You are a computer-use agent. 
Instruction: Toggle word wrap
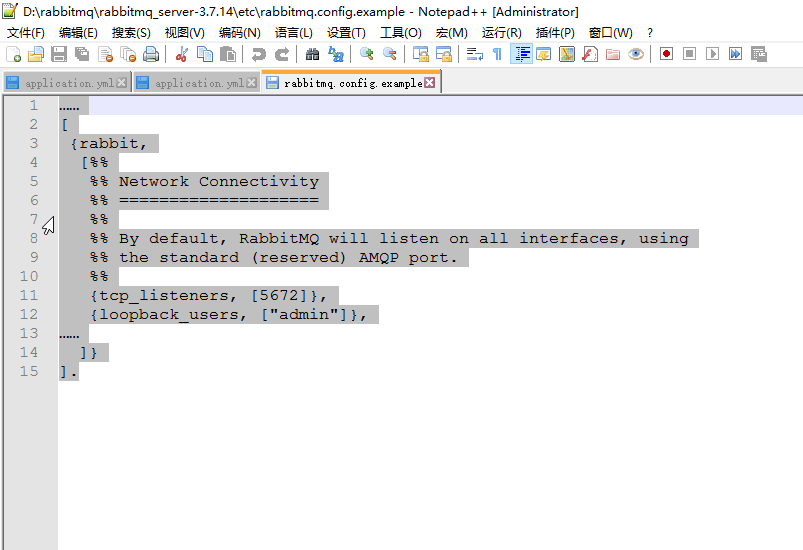click(x=475, y=54)
